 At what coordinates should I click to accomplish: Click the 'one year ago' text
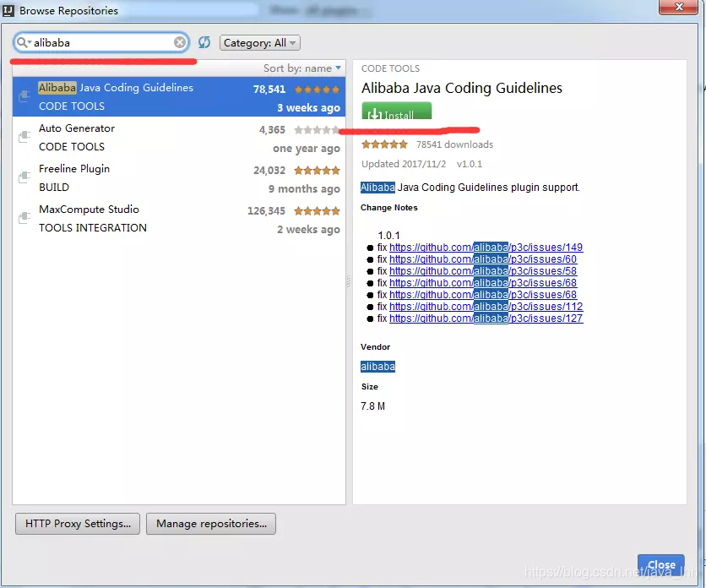(x=307, y=148)
